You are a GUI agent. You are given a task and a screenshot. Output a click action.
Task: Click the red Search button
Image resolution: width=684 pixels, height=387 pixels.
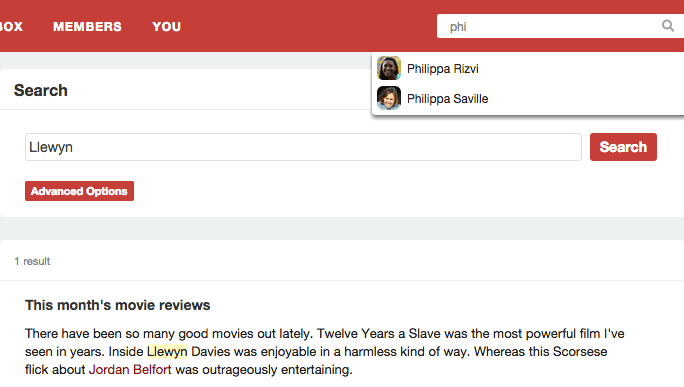click(x=623, y=147)
